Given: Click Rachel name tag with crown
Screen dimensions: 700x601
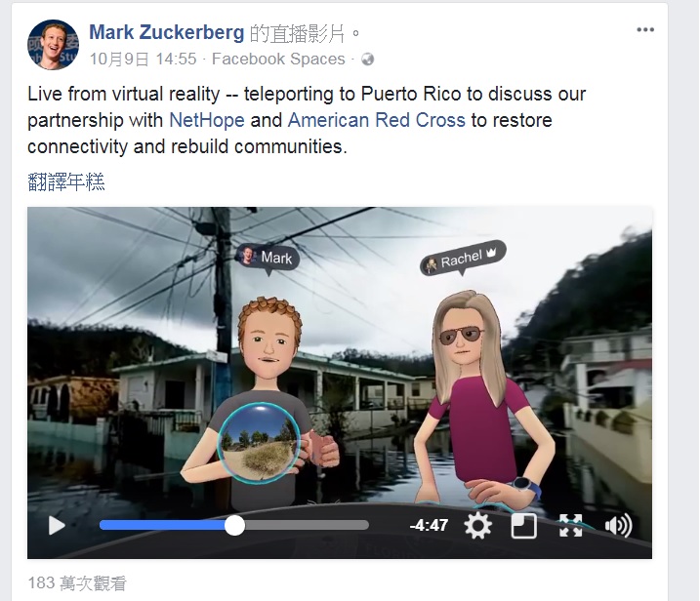Looking at the screenshot, I should coord(463,259).
